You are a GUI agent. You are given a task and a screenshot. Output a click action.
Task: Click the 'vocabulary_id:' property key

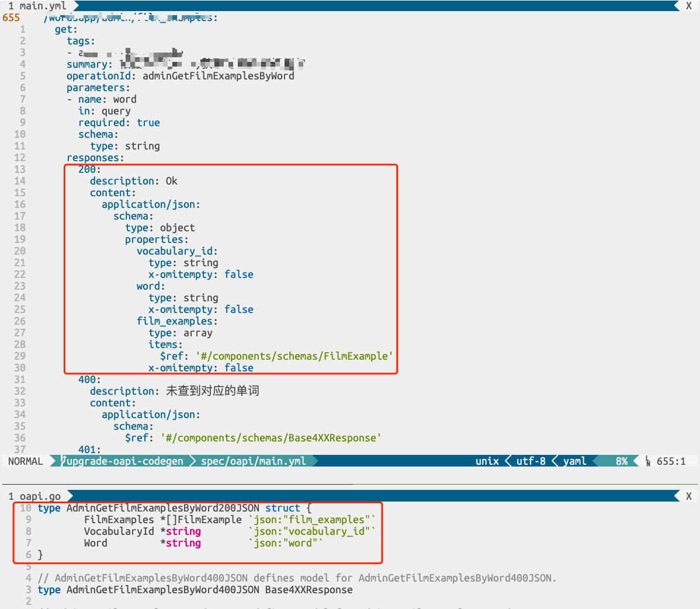[177, 251]
